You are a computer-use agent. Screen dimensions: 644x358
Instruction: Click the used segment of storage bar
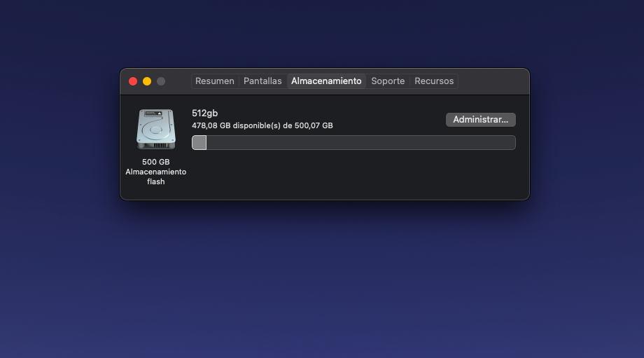199,143
